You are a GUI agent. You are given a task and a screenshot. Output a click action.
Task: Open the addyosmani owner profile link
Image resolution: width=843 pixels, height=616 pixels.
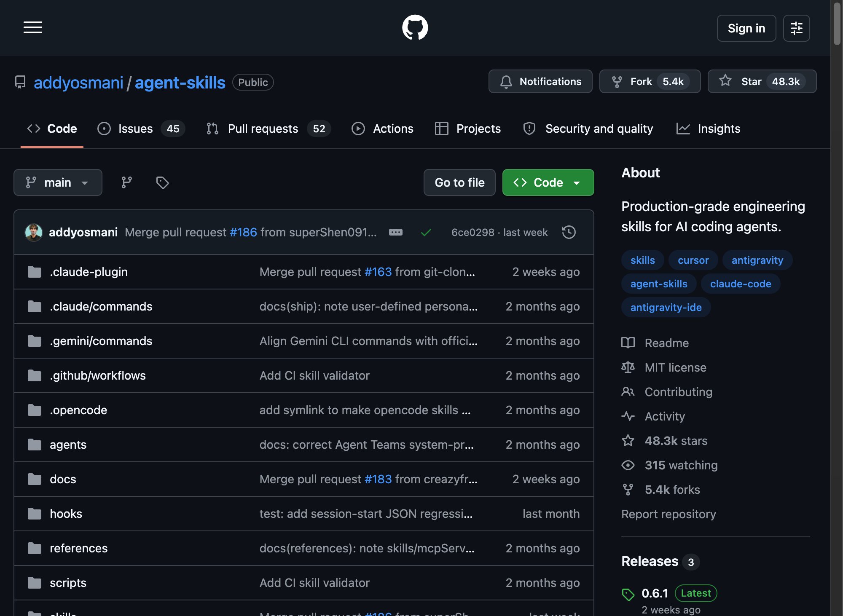tap(78, 83)
